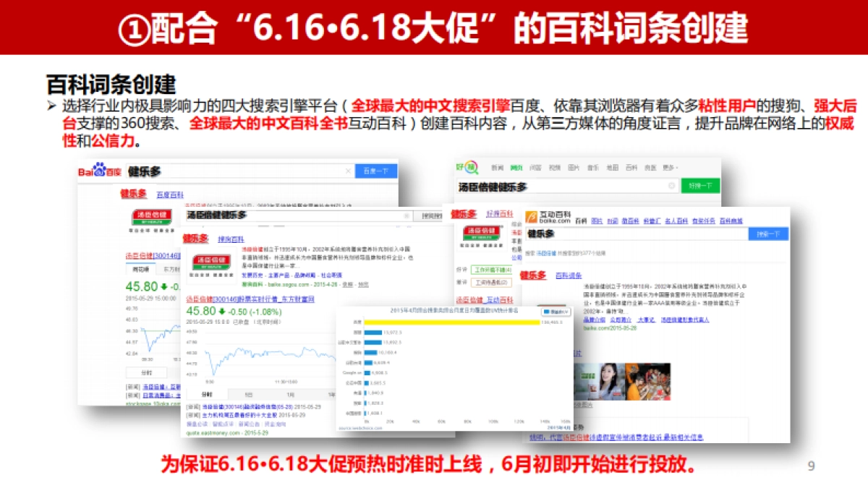
Task: Click the red 汤臣倍健 logo in Baidu results
Action: [153, 216]
